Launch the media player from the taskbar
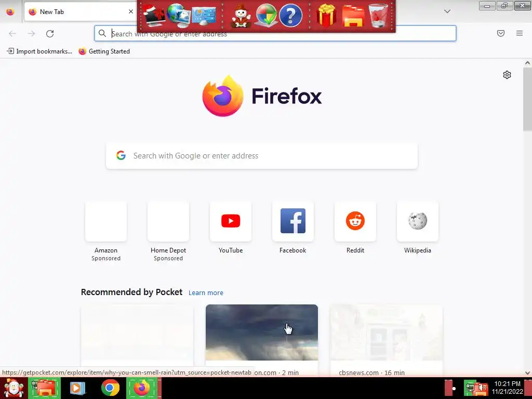The height and width of the screenshot is (399, 532). coord(78,388)
